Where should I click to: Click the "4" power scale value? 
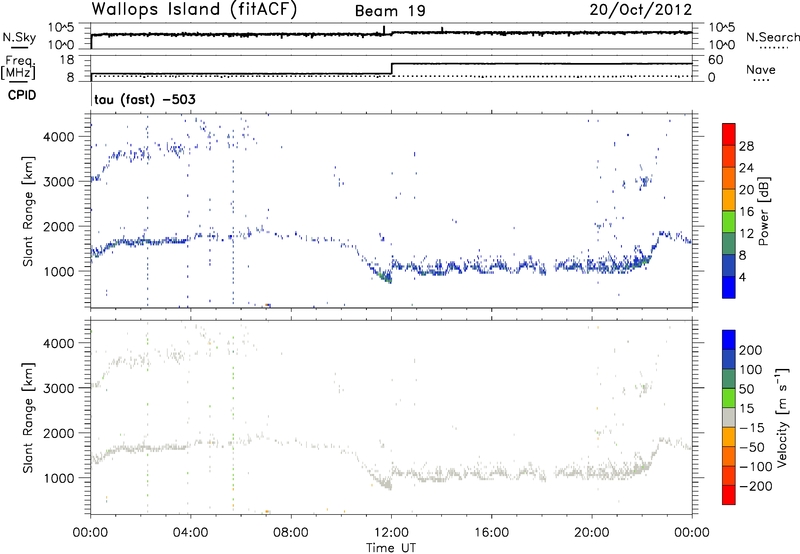click(742, 277)
